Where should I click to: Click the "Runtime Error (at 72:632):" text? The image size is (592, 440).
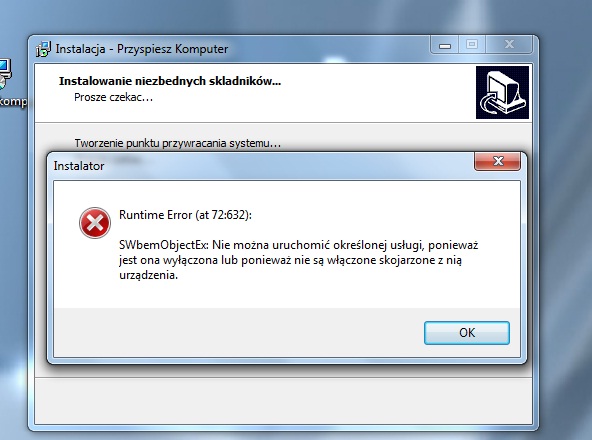(x=185, y=215)
